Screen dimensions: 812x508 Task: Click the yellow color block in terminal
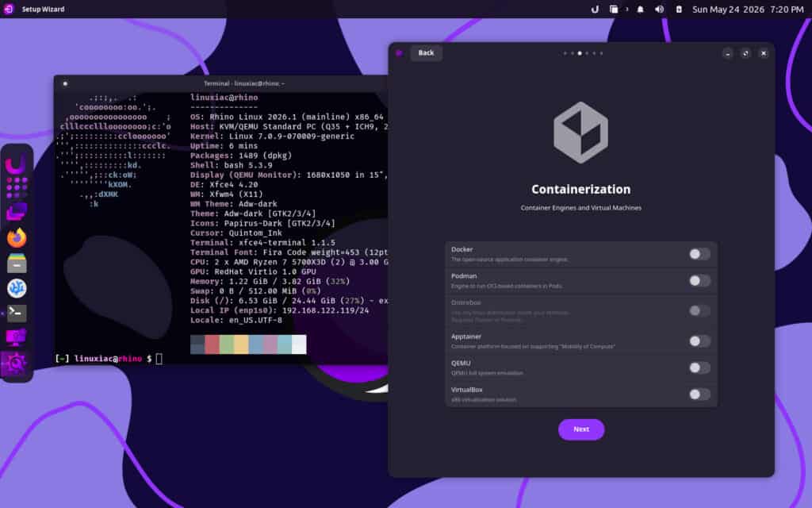click(x=241, y=344)
